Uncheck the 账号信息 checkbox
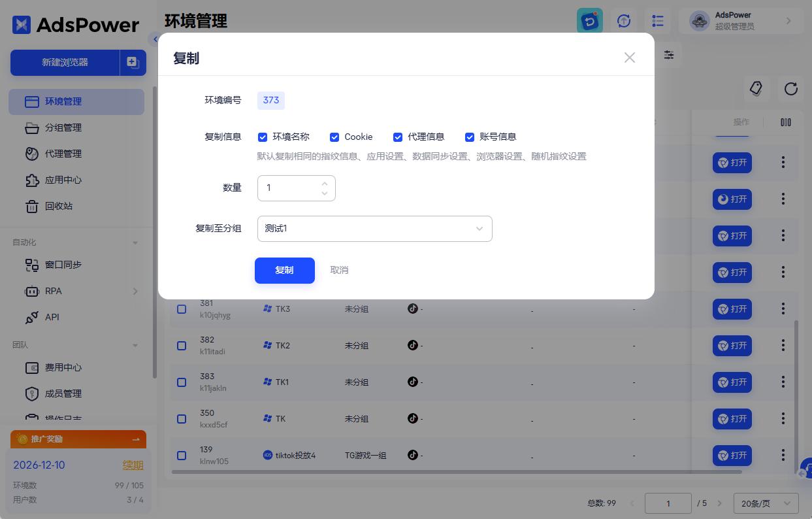The width and height of the screenshot is (812, 519). (x=470, y=137)
